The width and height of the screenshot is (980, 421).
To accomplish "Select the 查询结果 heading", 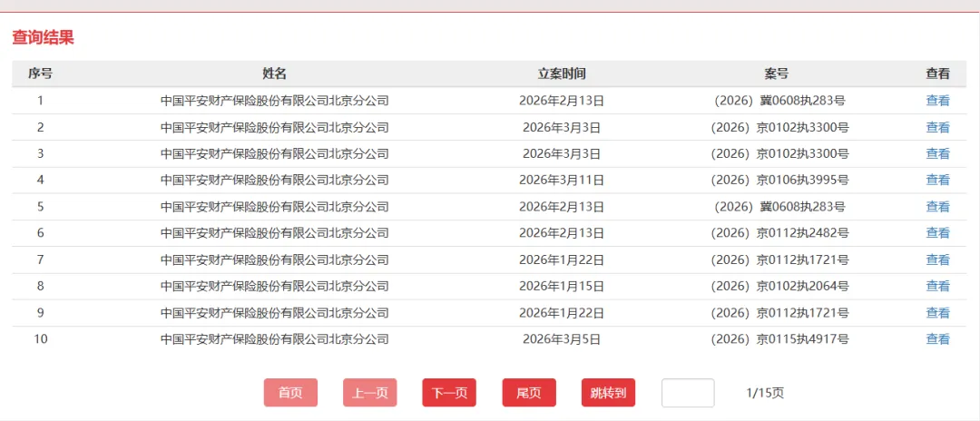I will pyautogui.click(x=44, y=37).
